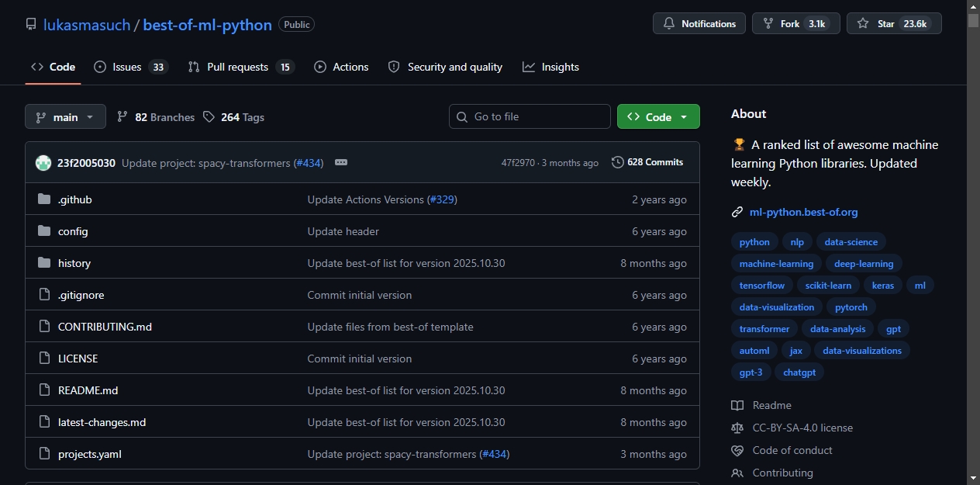Screen dimensions: 980x485
Task: Click the link chain icon beside ml-python.best-of.org
Action: 737,212
